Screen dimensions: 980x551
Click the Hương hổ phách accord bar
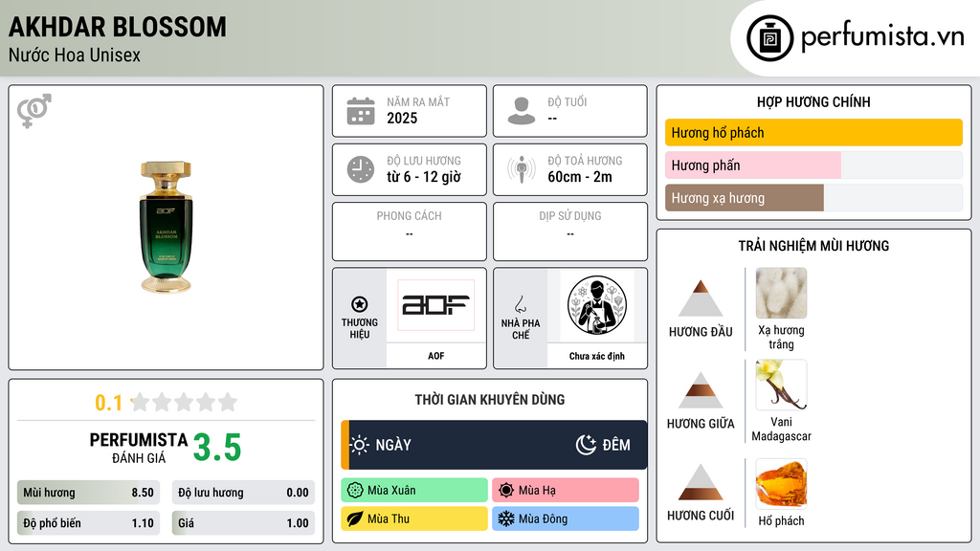tap(813, 132)
